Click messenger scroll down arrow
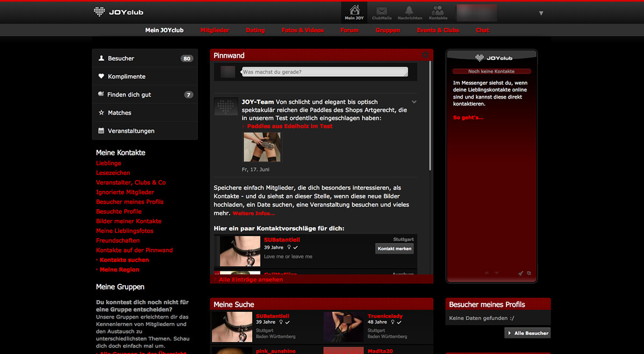This screenshot has height=354, width=644. tap(496, 273)
